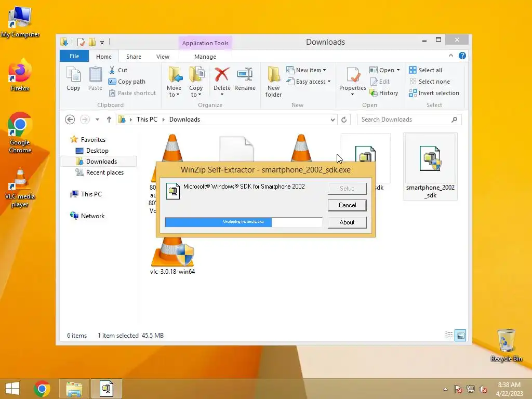532x399 pixels.
Task: Expand address bar history dropdown
Action: click(332, 119)
